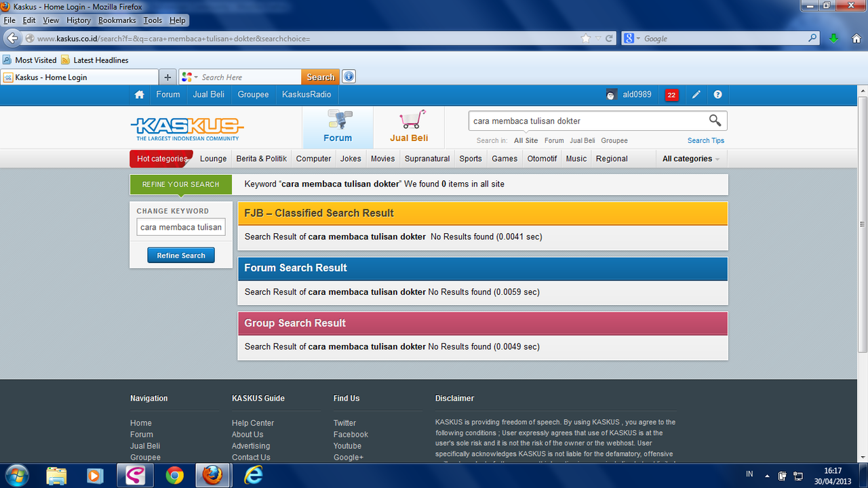This screenshot has height=488, width=868.
Task: Open the Supranatural category
Action: coord(427,159)
